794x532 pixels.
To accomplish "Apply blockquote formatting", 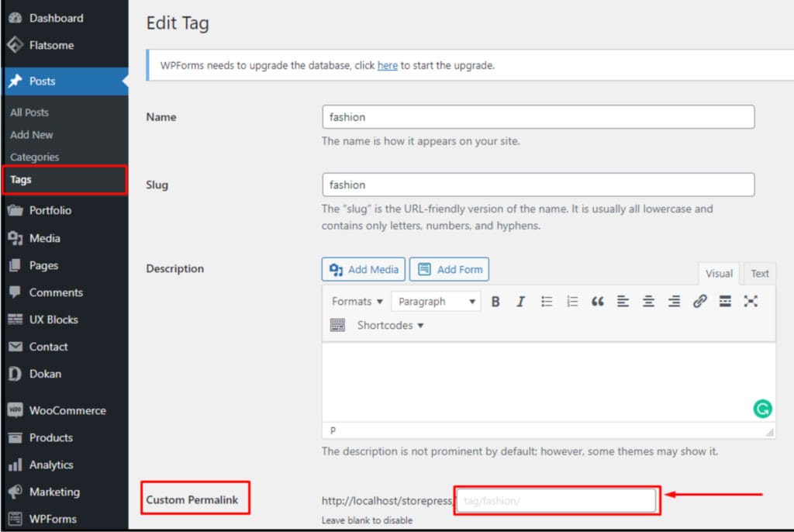I will tap(597, 302).
